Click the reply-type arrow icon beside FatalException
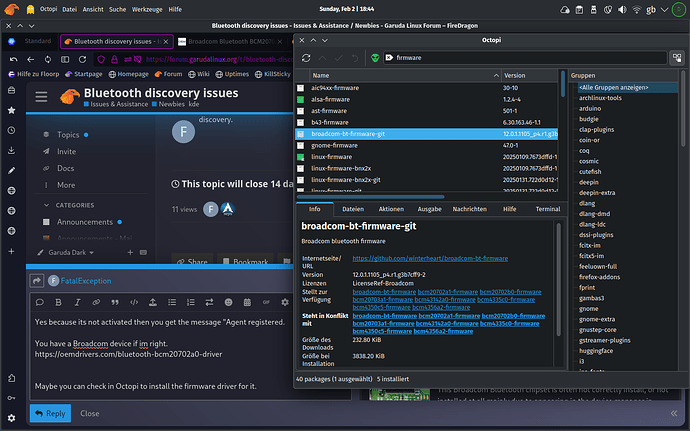 tap(37, 280)
